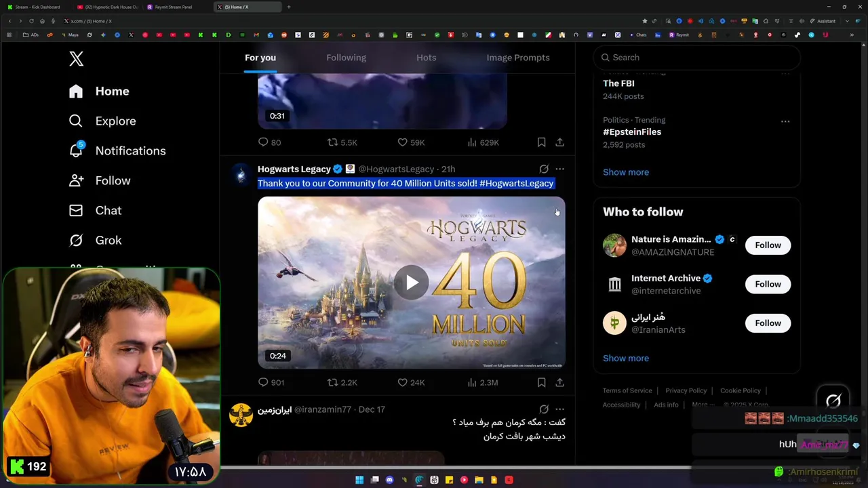Open the iranzamin77 profile avatar
This screenshot has height=488, width=868.
tap(241, 415)
